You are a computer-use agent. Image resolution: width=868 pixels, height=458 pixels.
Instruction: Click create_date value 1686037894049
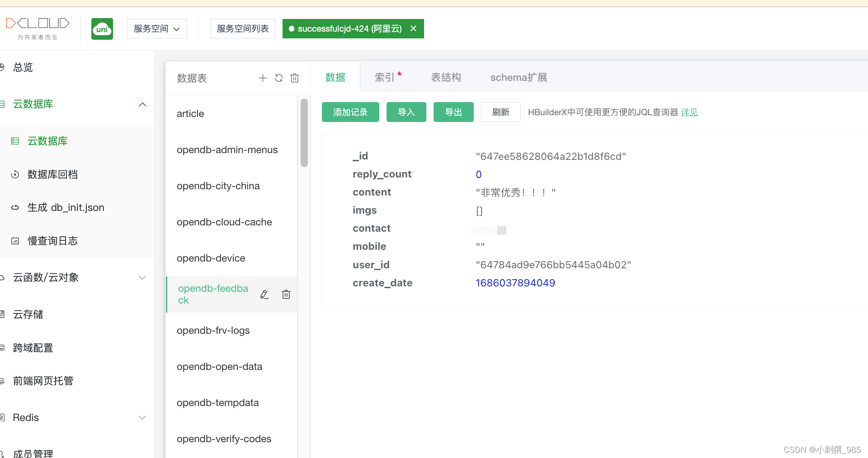pyautogui.click(x=515, y=283)
